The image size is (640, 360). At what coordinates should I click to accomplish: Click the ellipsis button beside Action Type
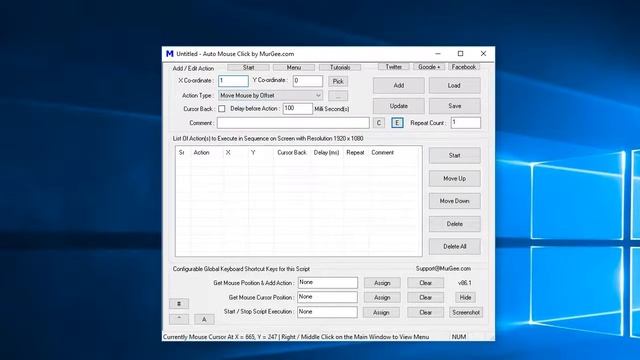(338, 96)
